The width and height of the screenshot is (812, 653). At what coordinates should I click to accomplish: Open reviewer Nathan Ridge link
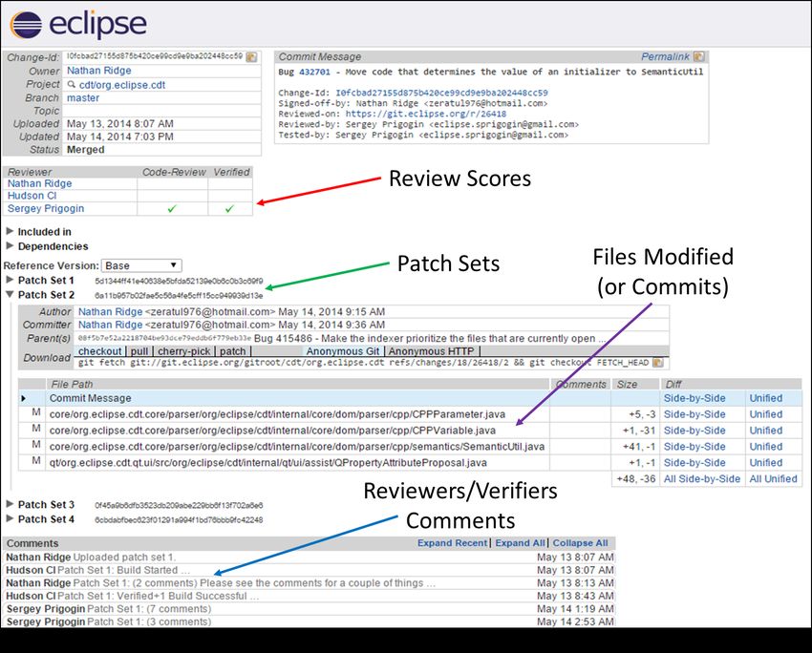click(x=39, y=183)
